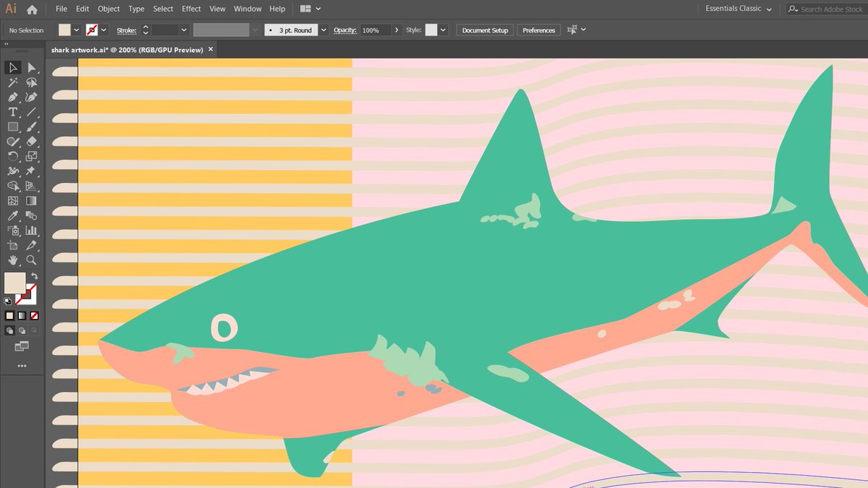The image size is (868, 488).
Task: Choose the Lasso tool
Action: [31, 82]
